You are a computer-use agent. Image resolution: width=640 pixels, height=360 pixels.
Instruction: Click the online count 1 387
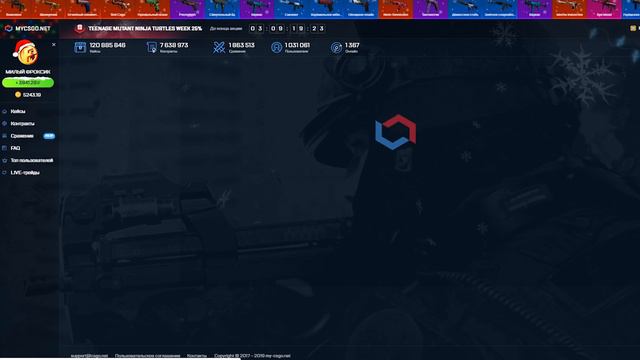coord(352,45)
